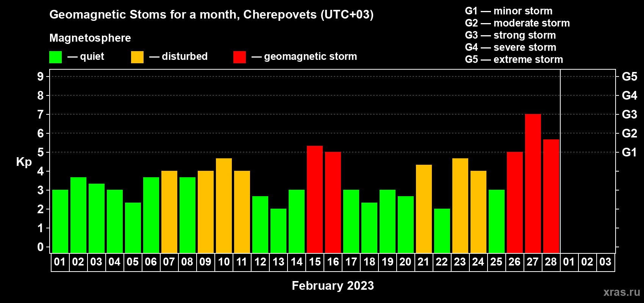
Task: Click the date label 26 on the x-axis
Action: click(x=514, y=262)
